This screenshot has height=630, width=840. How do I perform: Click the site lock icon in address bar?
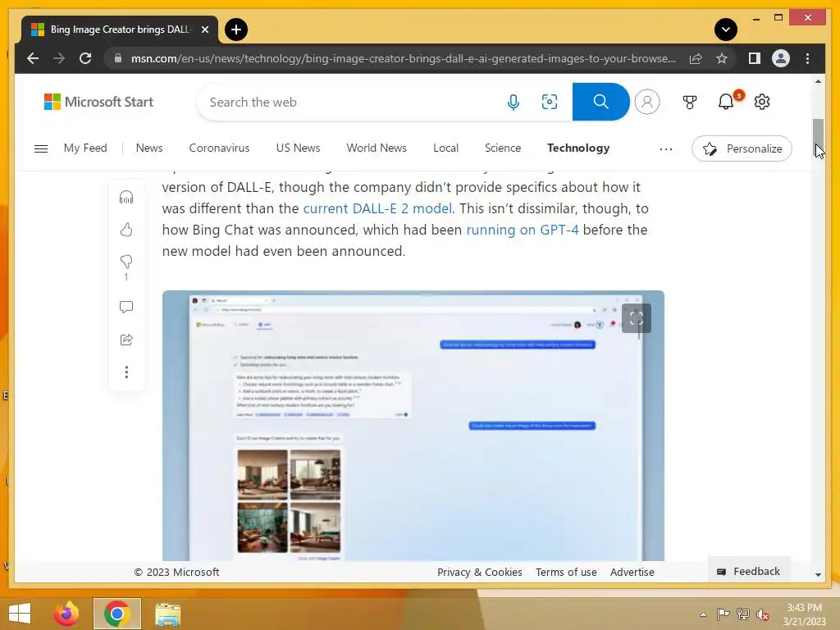click(118, 58)
